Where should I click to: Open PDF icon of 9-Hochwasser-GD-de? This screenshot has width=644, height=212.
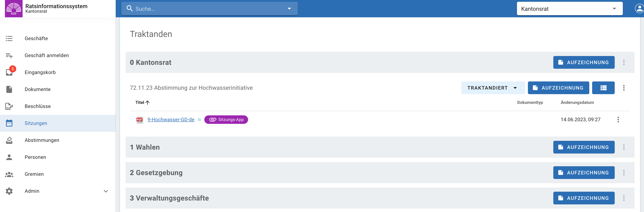140,120
